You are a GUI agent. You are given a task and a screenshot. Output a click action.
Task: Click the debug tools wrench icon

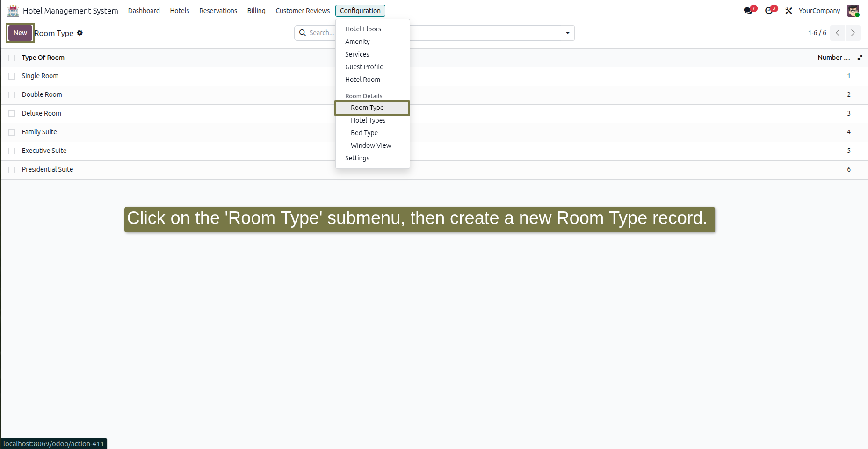tap(788, 11)
